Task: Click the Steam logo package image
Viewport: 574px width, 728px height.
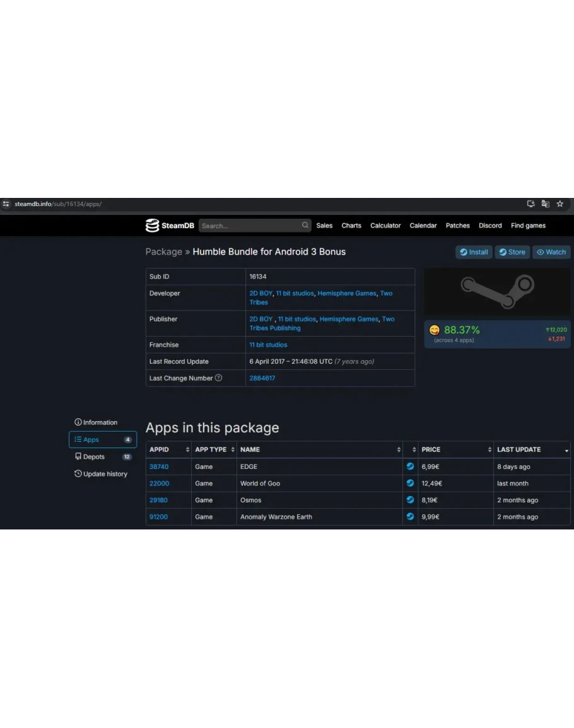Action: tap(497, 292)
